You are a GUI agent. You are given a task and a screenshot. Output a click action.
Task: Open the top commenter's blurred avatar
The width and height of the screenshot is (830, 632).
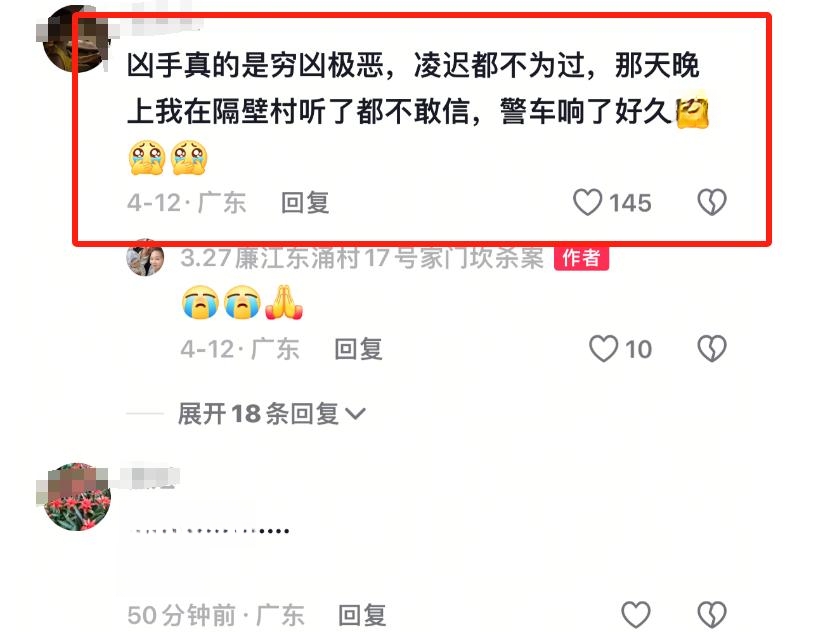74,39
